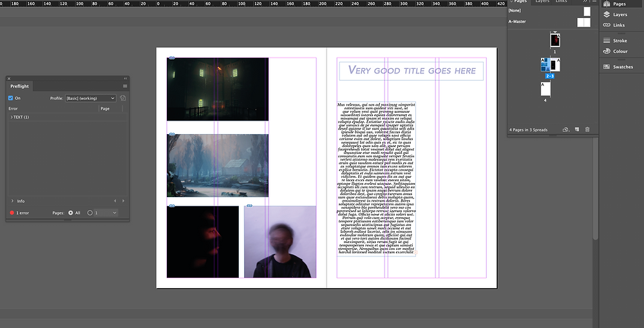Screen dimensions: 644x328
Task: Click '4 Pages in 3 Spreads' status text
Action: click(528, 130)
